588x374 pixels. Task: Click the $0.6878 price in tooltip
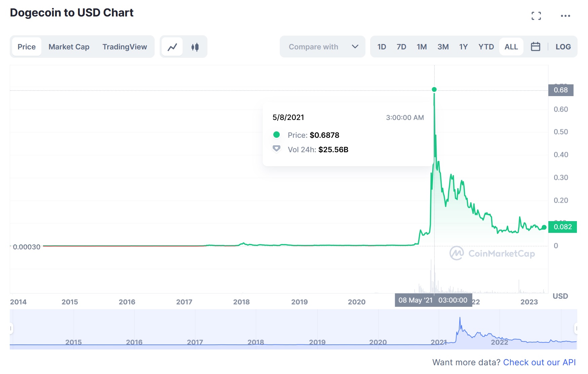click(324, 135)
